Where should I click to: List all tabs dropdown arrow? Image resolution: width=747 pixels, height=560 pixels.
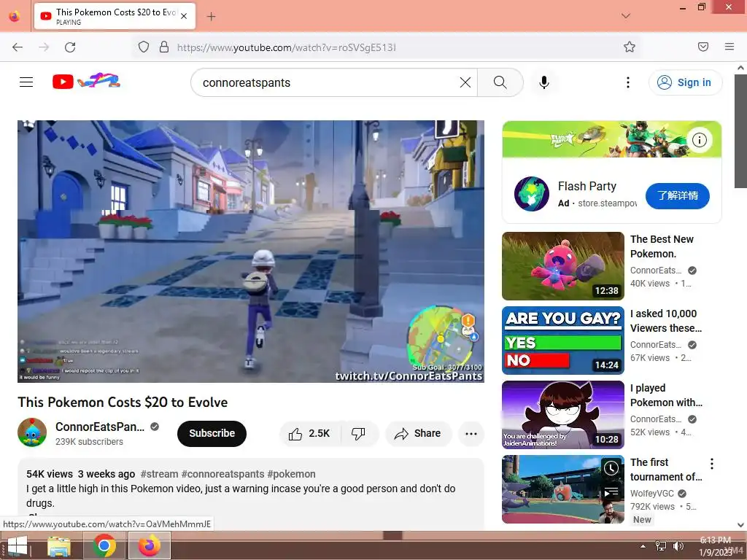click(x=626, y=16)
